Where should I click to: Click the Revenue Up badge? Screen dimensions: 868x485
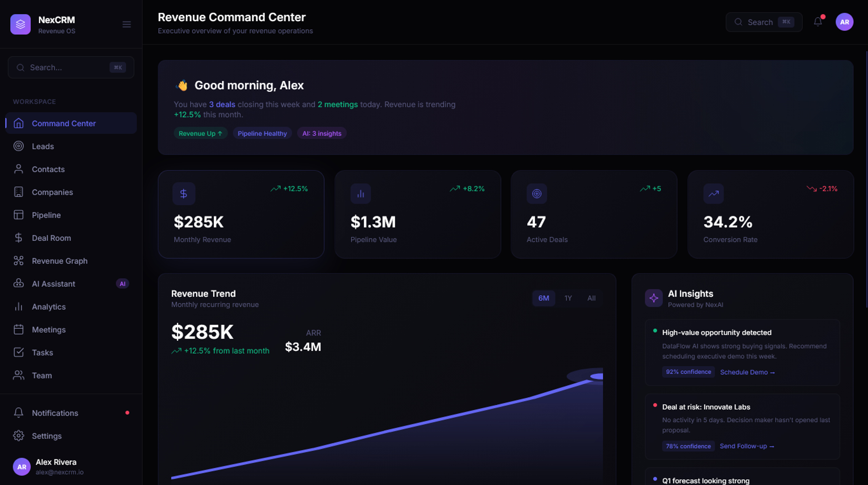[200, 133]
